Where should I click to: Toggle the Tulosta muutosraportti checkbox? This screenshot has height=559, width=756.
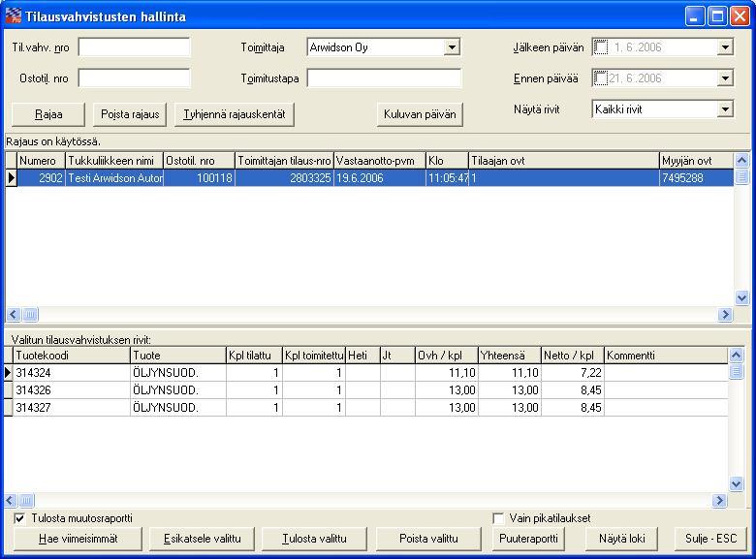point(19,518)
